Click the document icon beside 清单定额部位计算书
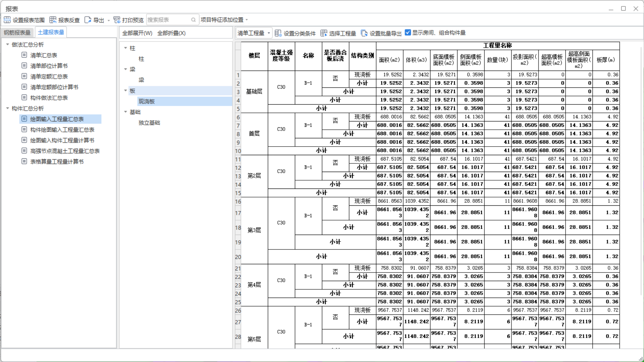 tap(24, 87)
